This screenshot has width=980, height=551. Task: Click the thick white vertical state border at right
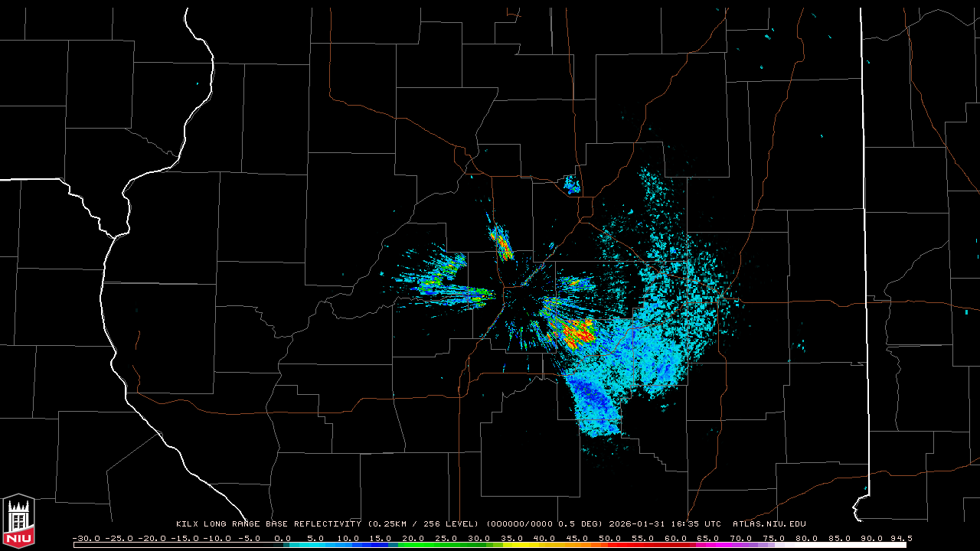pyautogui.click(x=864, y=230)
